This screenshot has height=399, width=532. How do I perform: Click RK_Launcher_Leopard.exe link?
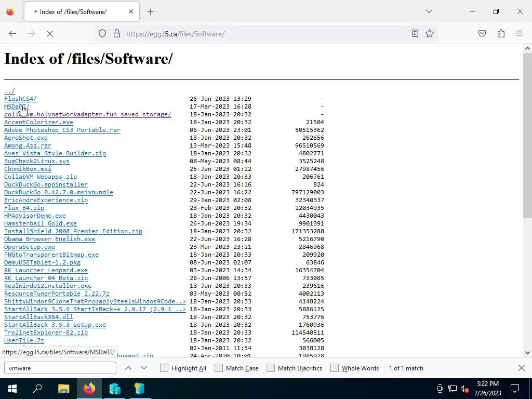coord(46,270)
